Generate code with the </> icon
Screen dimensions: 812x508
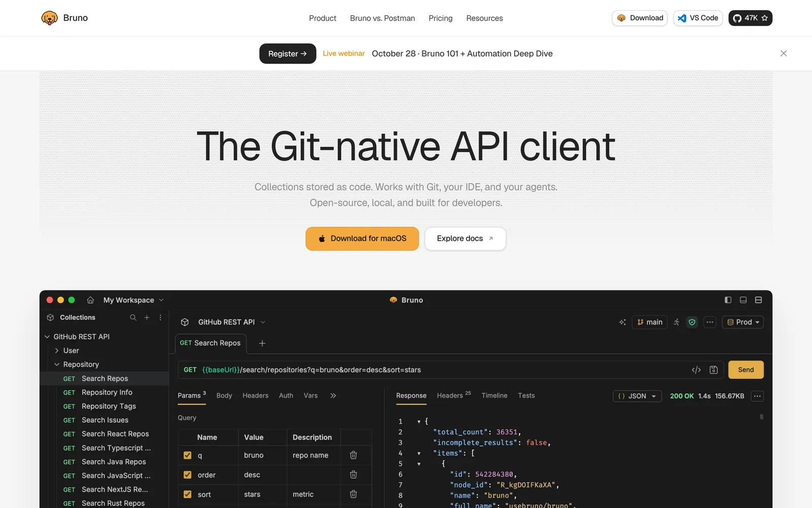(x=696, y=370)
